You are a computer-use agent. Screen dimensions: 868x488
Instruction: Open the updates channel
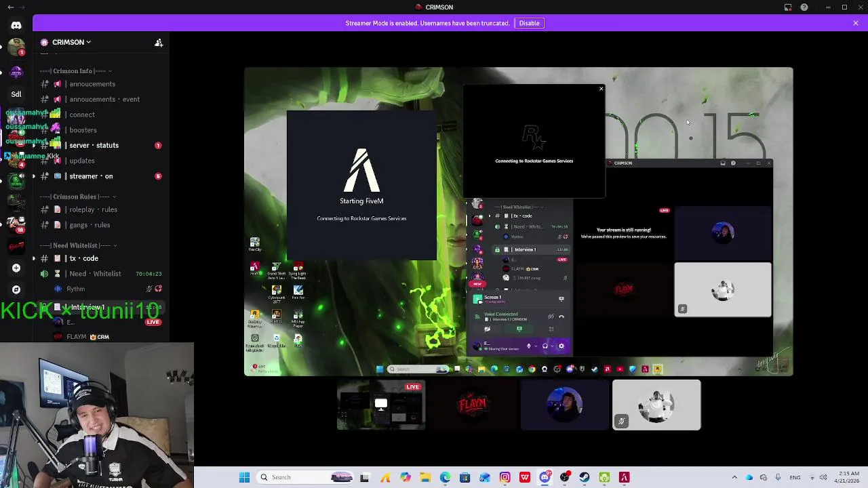tap(102, 161)
